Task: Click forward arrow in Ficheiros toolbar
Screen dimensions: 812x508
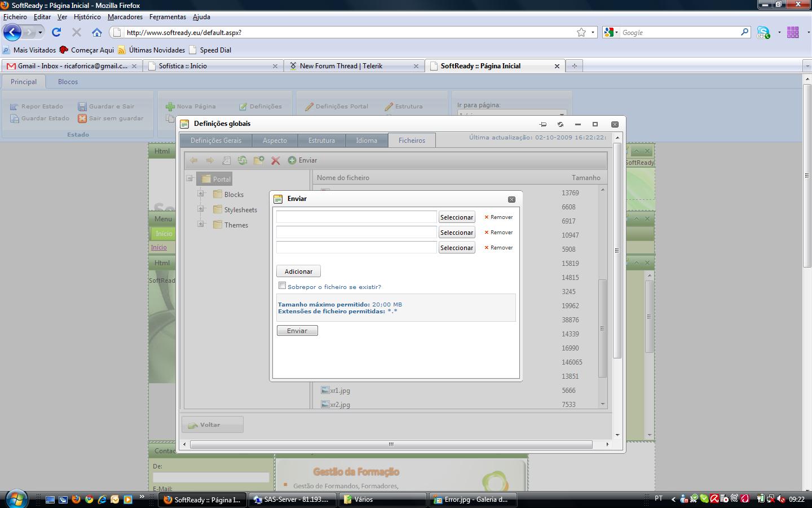Action: (210, 160)
